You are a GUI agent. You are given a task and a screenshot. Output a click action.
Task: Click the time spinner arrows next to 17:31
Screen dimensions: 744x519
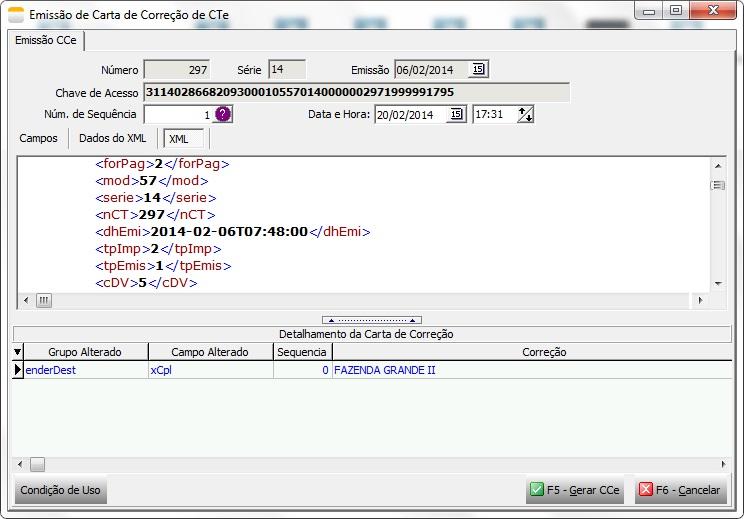(525, 114)
